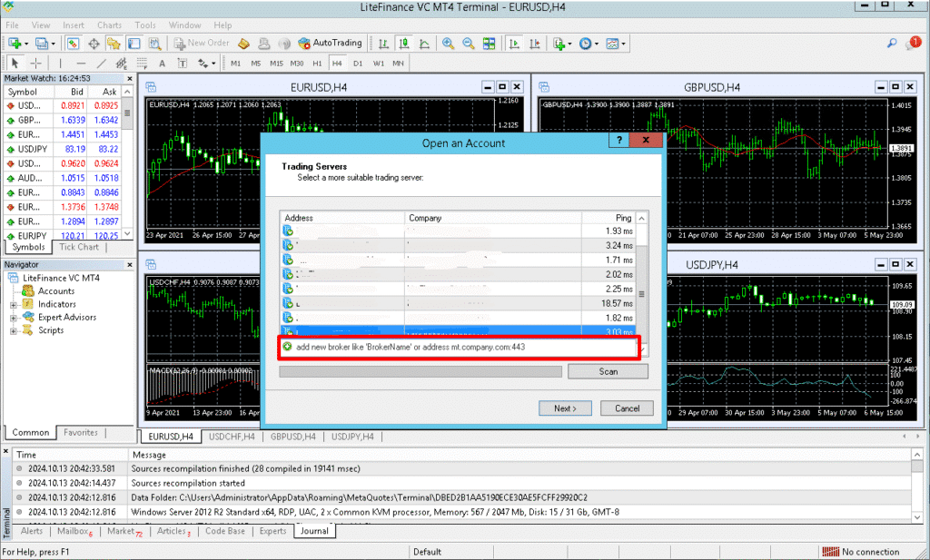The image size is (930, 560).
Task: Expand the Indicators tree node
Action: click(13, 305)
